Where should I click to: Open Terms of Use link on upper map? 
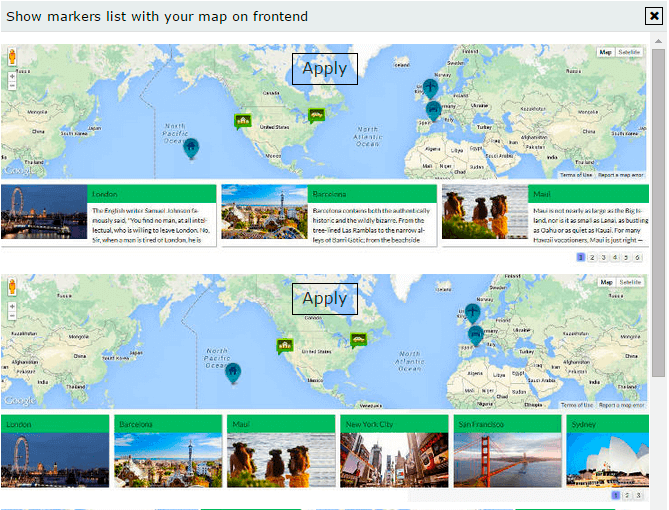pos(576,175)
